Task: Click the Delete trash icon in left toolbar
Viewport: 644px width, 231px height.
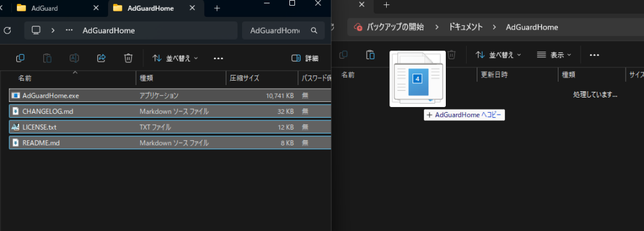Action: pos(128,58)
